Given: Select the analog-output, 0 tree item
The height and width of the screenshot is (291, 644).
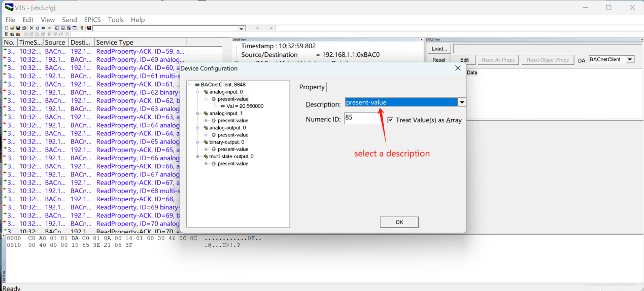Looking at the screenshot, I should (227, 128).
